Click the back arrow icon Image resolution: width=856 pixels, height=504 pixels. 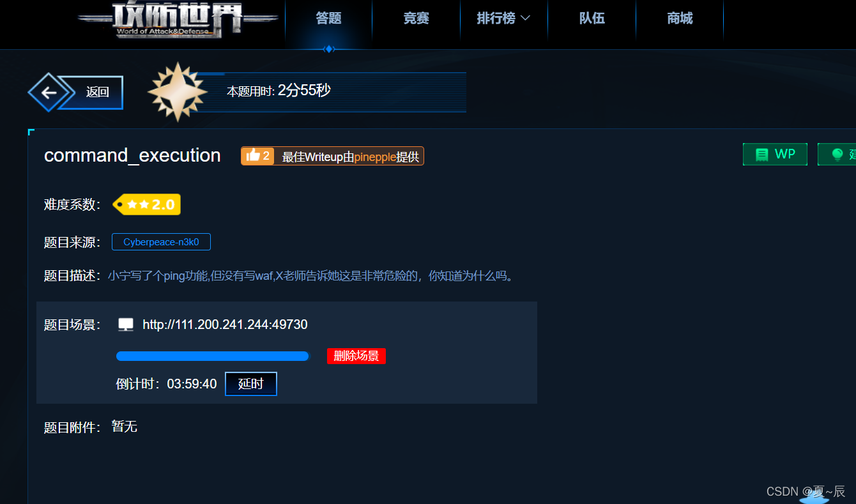click(49, 93)
